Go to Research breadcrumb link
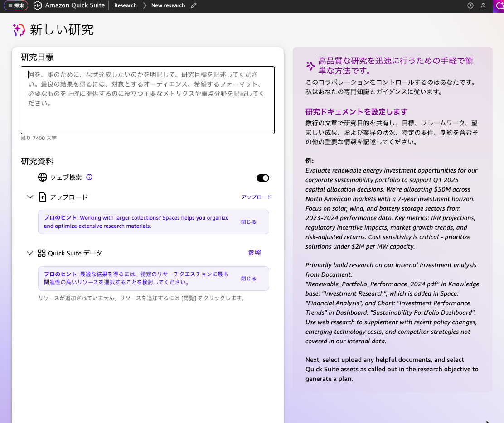Screen dimensions: 504x423 point(126,5)
